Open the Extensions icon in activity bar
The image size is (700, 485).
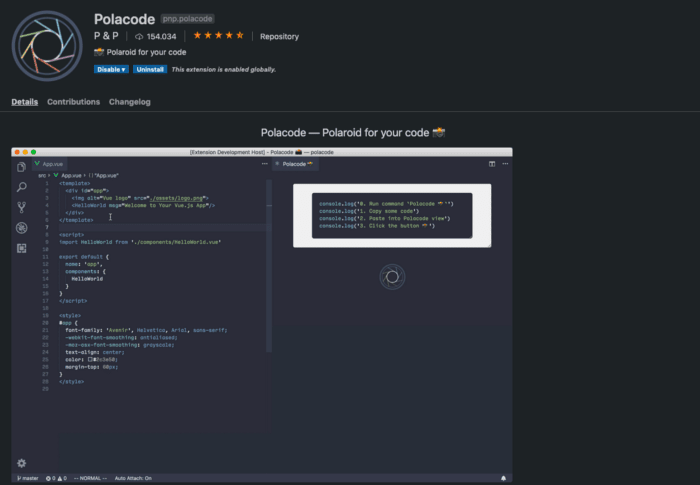[x=21, y=248]
